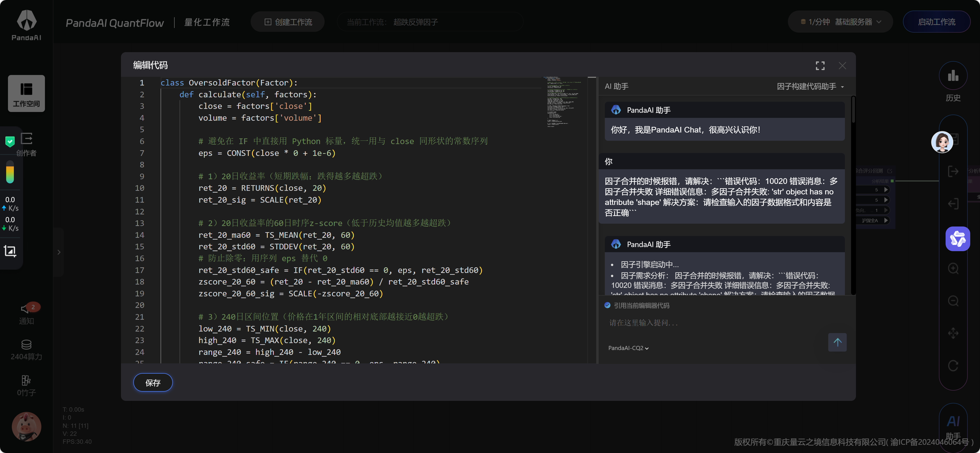
Task: Click code line 1 class OversoldFactor
Action: [229, 82]
